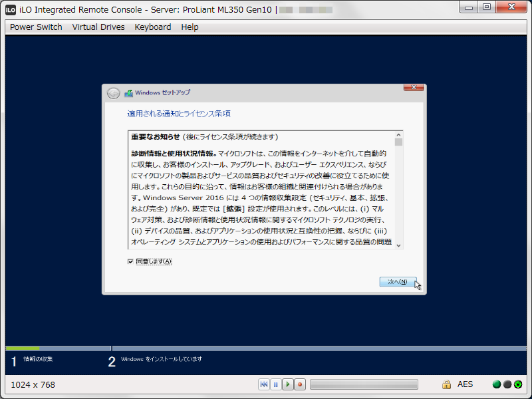Click the progress bar in the status bar
532x399 pixels.
tap(363, 384)
